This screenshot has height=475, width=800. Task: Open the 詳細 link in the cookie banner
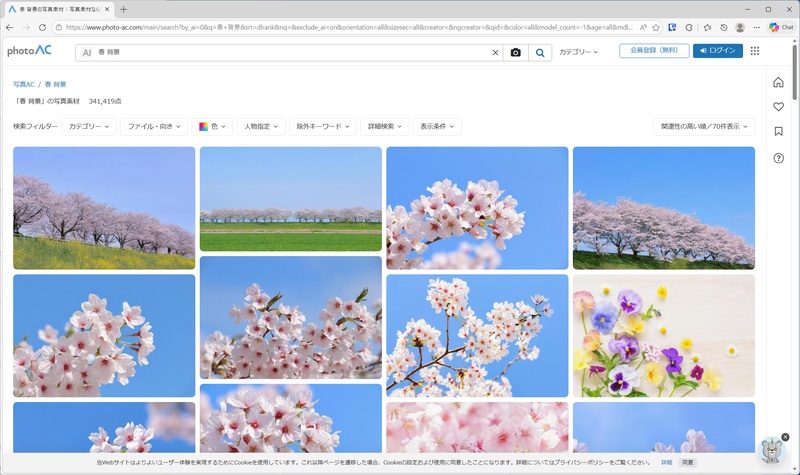(x=666, y=463)
